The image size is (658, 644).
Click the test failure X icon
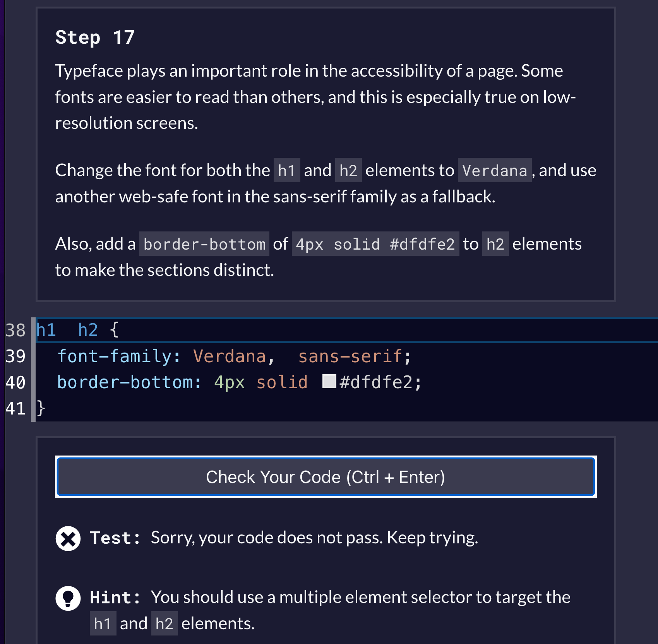(68, 538)
